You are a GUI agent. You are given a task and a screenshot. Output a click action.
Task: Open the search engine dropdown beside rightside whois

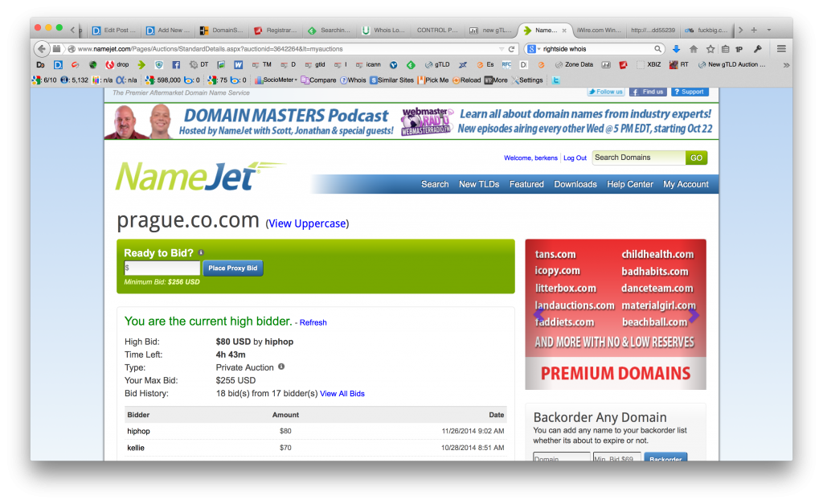[x=537, y=48]
